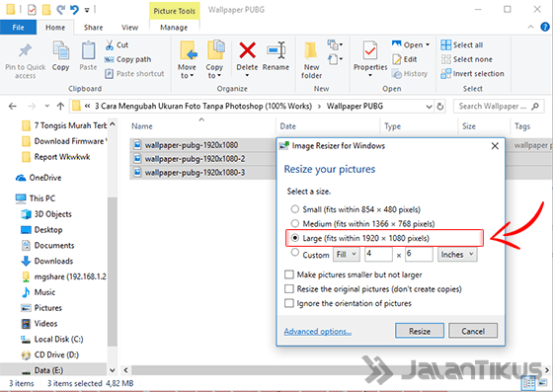This screenshot has height=392, width=553.
Task: Open the Customize Quick Access Toolbar dropdown
Action: click(x=87, y=10)
